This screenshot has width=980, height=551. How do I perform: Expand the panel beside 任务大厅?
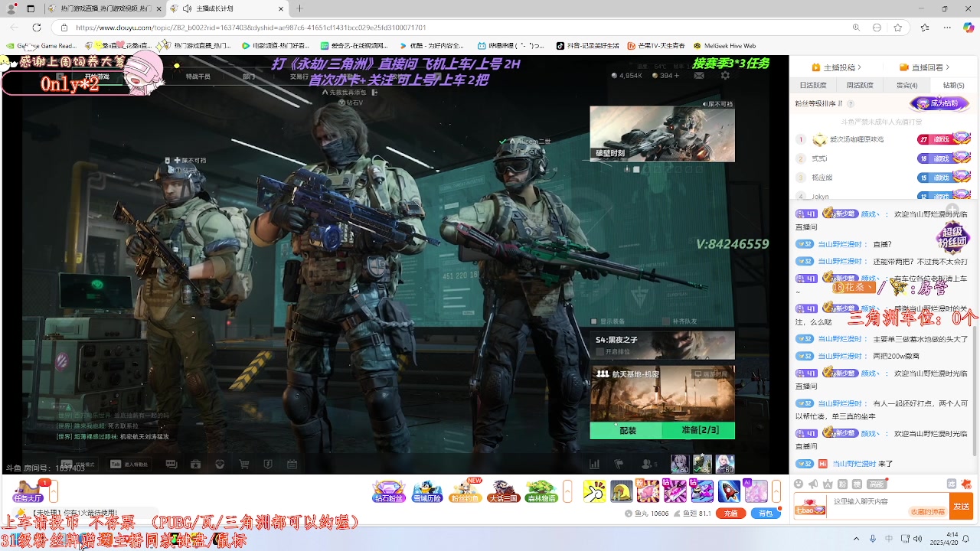(x=54, y=491)
